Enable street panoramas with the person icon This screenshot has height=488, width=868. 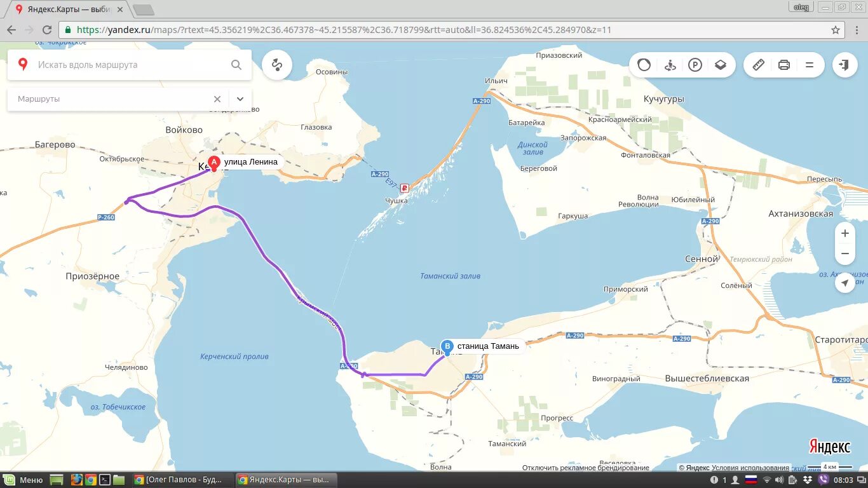[670, 65]
